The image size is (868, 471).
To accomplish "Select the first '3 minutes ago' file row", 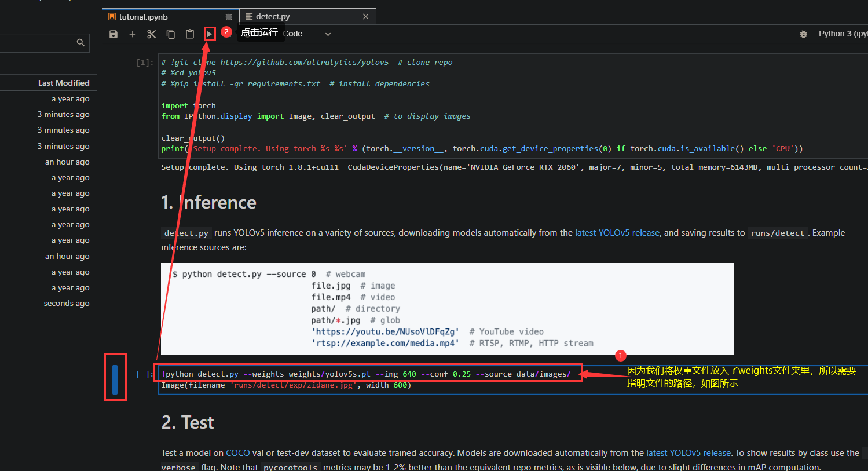I will point(49,115).
